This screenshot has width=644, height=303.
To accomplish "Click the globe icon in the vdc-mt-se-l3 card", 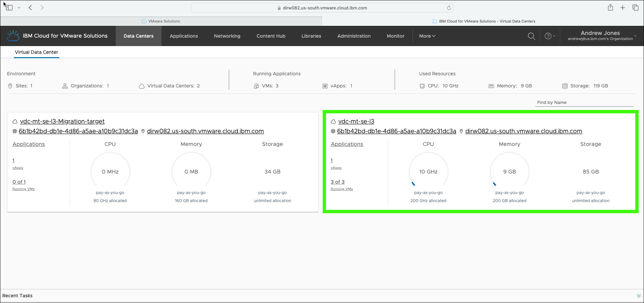I will (x=333, y=131).
